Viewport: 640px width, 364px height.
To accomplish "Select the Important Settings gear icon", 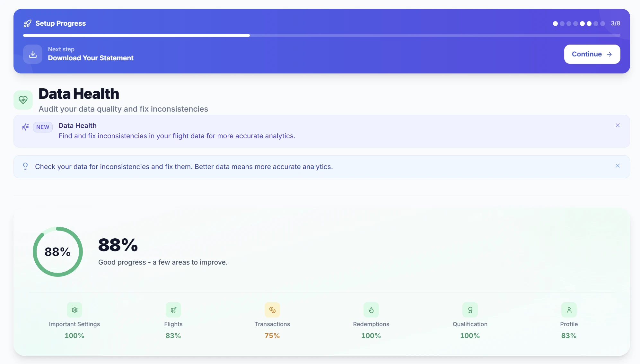I will pyautogui.click(x=74, y=310).
